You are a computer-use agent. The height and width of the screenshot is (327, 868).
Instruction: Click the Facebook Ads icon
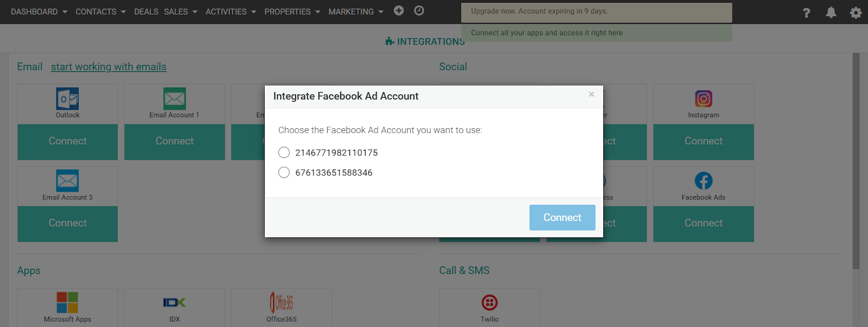pos(703,181)
